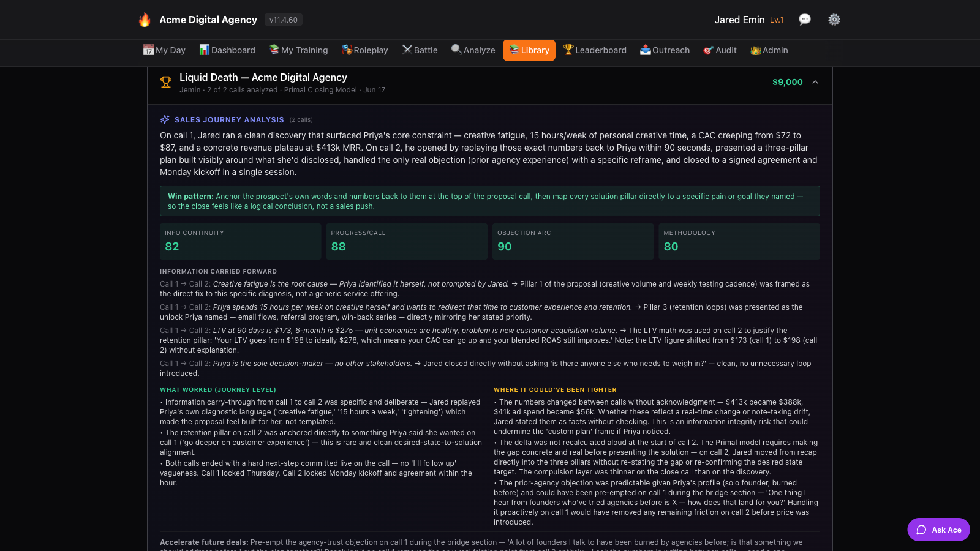Click the 'Information Carried Forward' heading
Viewport: 980px width, 551px height.
(219, 271)
